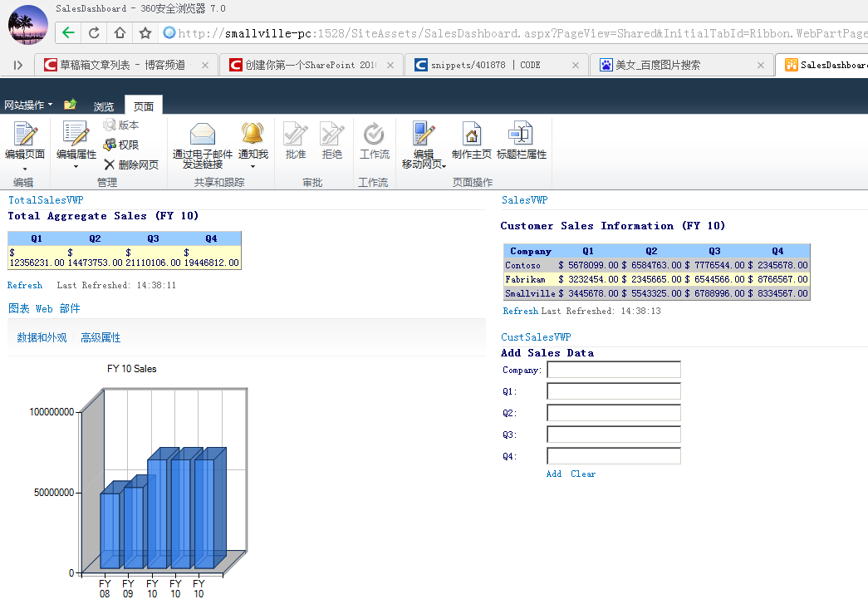
Task: Click the Add link below sales form
Action: point(553,474)
